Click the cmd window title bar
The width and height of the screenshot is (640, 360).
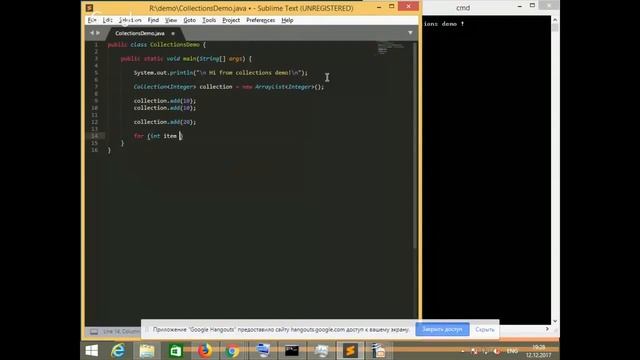[x=463, y=8]
